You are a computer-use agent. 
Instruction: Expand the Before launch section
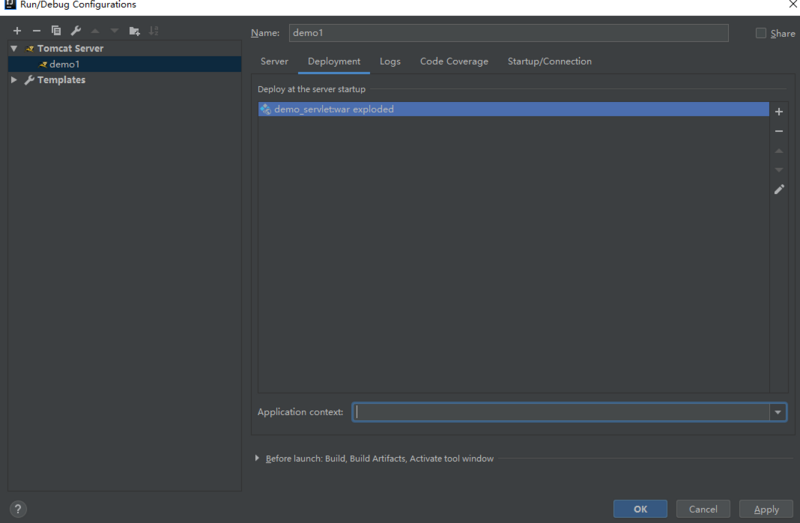pyautogui.click(x=257, y=458)
